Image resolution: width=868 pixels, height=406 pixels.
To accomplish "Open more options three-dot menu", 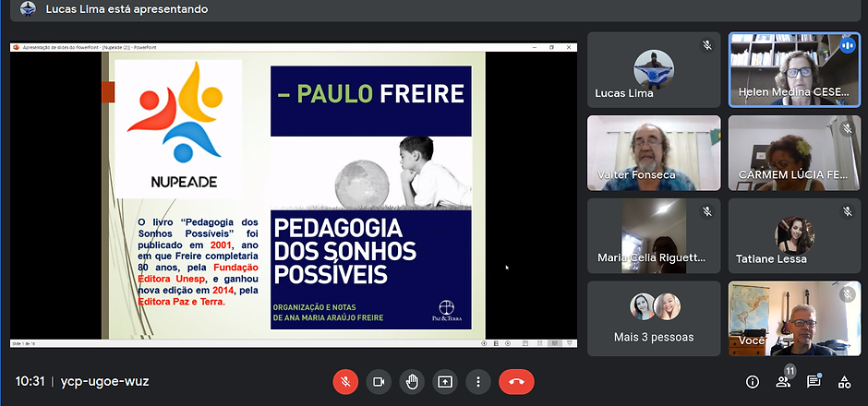I will (478, 382).
